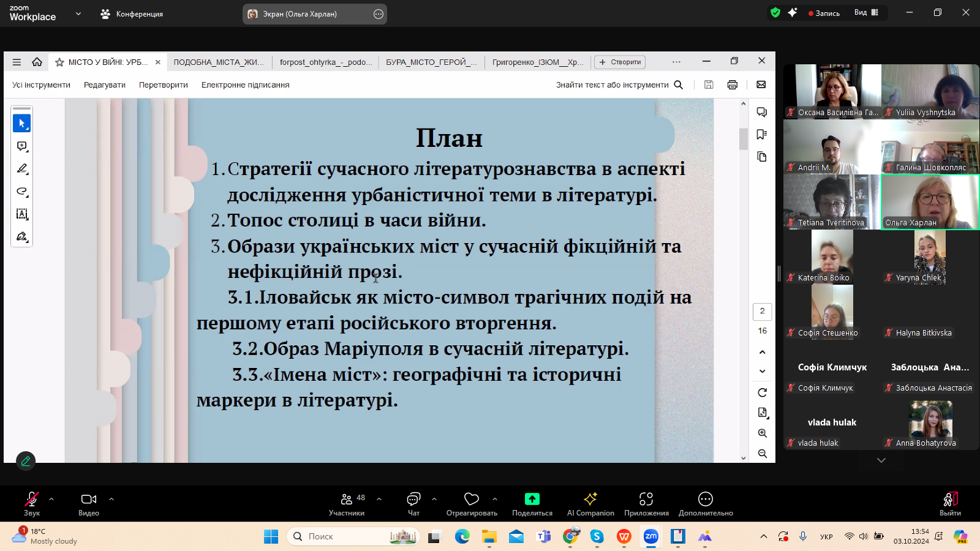Open the Chat panel
The image size is (980, 551).
coord(413,503)
